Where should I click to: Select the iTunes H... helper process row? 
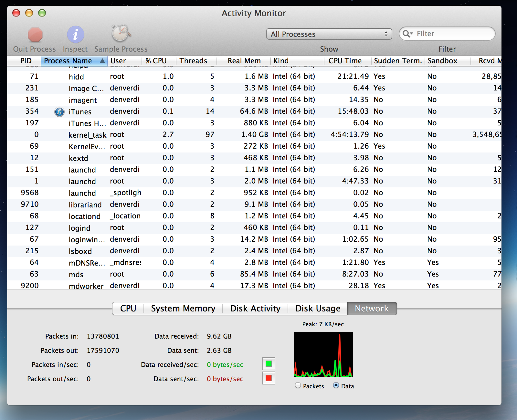(x=254, y=123)
